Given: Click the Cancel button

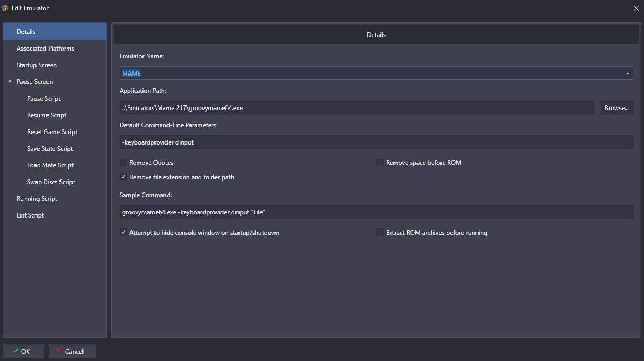Looking at the screenshot, I should pyautogui.click(x=72, y=351).
